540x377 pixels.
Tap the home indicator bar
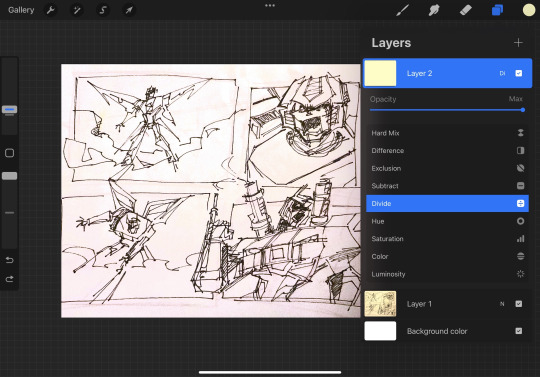(270, 372)
